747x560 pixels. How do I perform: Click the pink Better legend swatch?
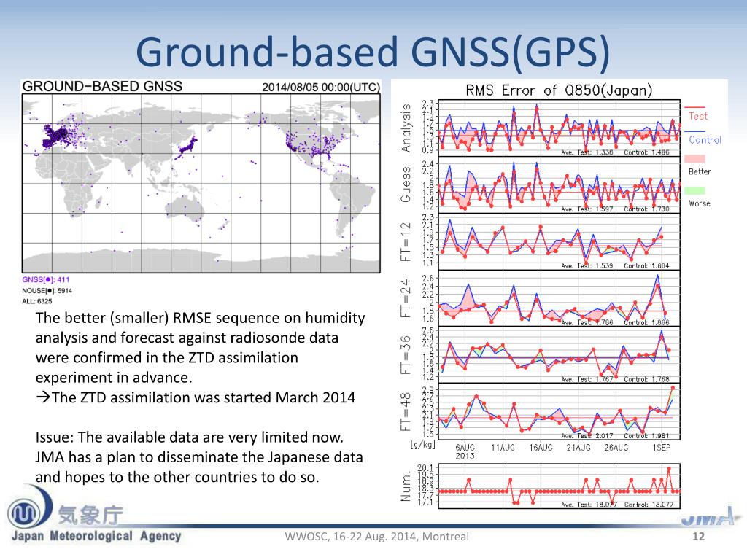[694, 158]
